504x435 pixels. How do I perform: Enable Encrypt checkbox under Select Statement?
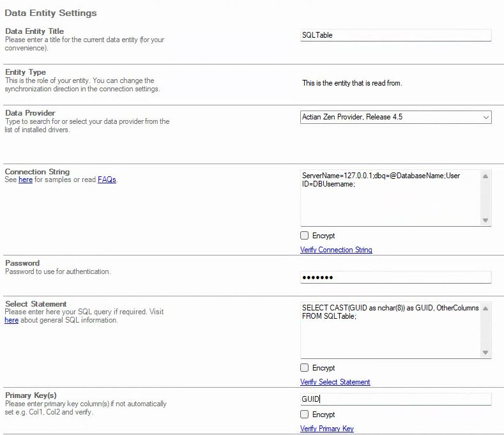[x=304, y=367]
